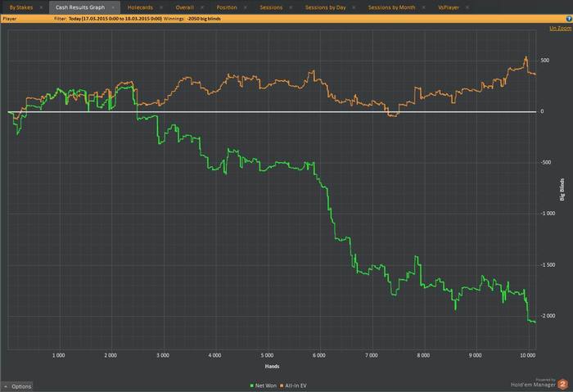The width and height of the screenshot is (573, 392).
Task: Close the By Stakes tab
Action: tap(41, 7)
